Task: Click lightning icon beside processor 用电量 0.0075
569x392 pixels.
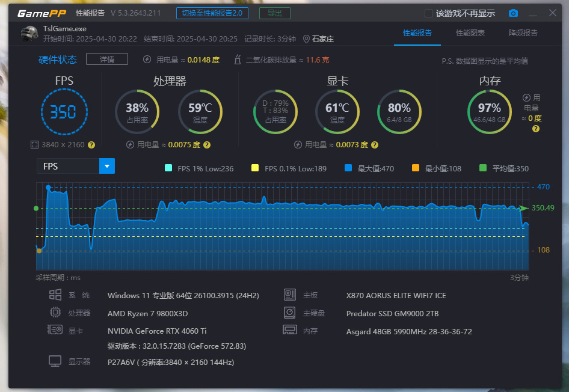Action: pos(130,145)
